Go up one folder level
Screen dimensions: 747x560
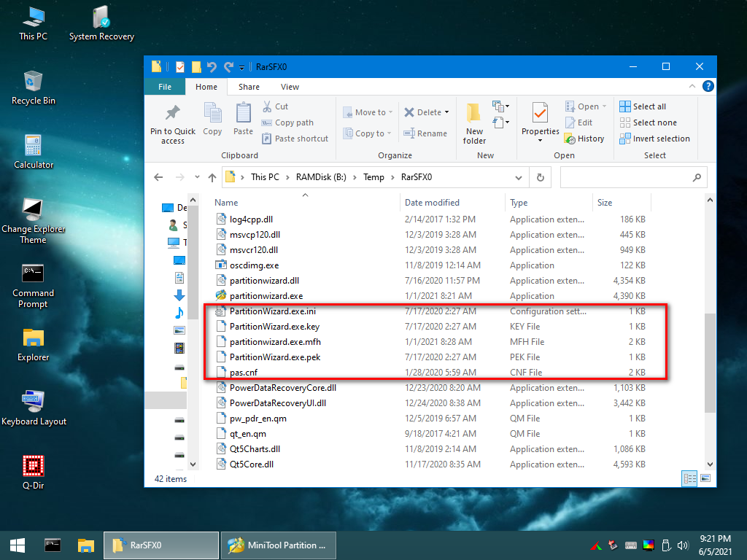(212, 177)
